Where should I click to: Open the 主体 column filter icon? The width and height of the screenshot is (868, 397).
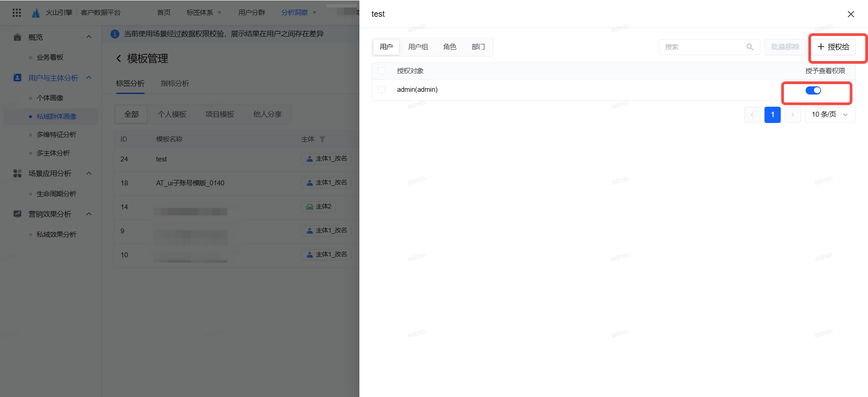coord(322,139)
